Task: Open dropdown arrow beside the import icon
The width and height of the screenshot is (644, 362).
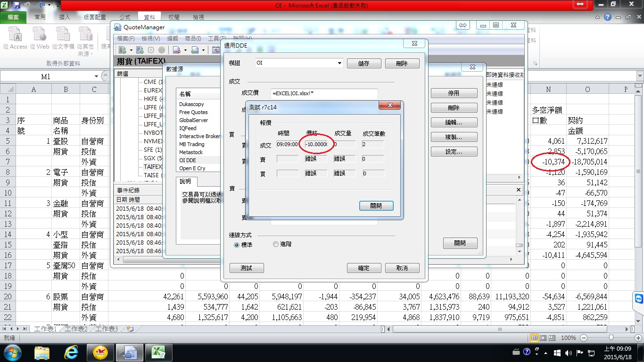Action: (204, 50)
